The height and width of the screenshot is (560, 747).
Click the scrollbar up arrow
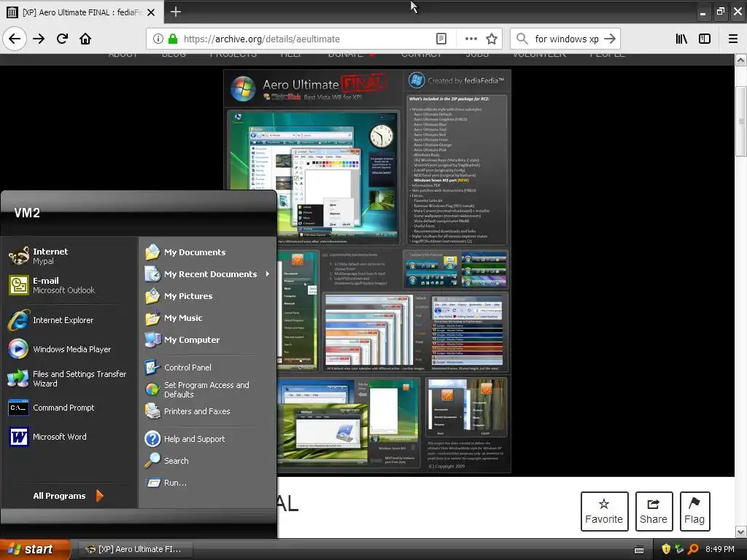pyautogui.click(x=741, y=61)
